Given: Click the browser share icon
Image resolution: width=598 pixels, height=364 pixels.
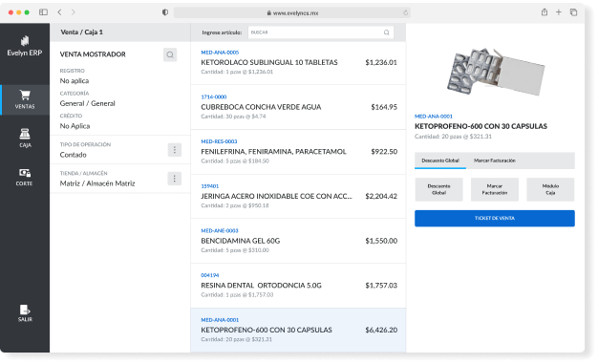Looking at the screenshot, I should coord(545,12).
